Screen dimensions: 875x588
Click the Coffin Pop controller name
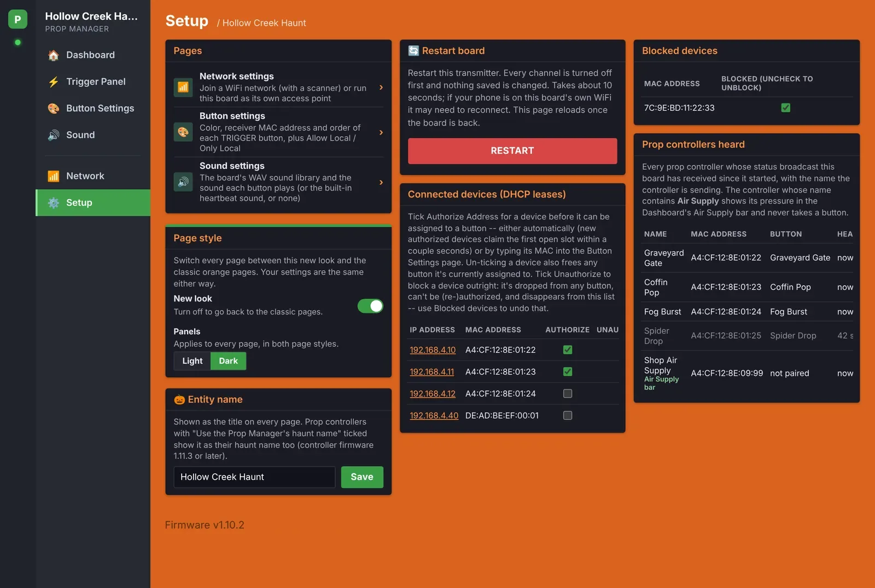pyautogui.click(x=656, y=287)
